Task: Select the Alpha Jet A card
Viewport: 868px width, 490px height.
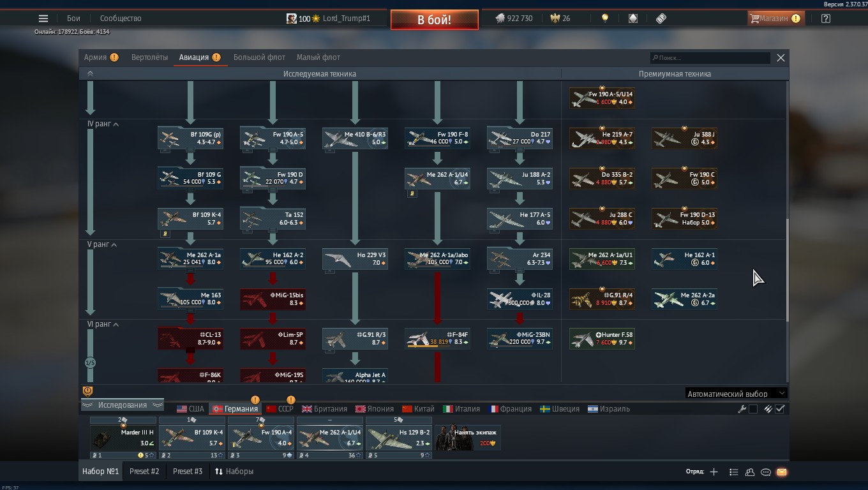Action: [x=355, y=376]
